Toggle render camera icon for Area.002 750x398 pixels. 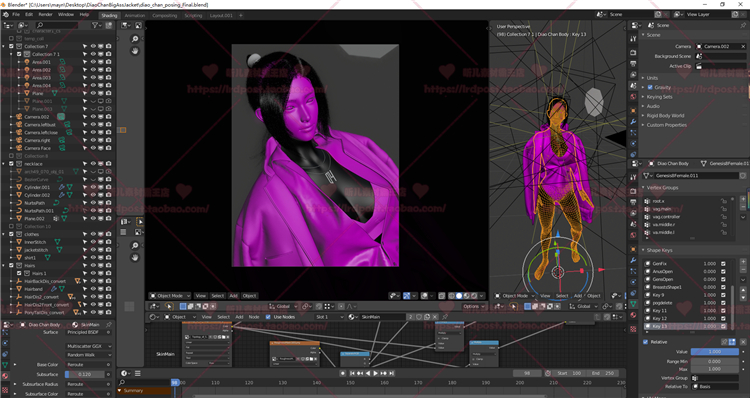coord(109,70)
